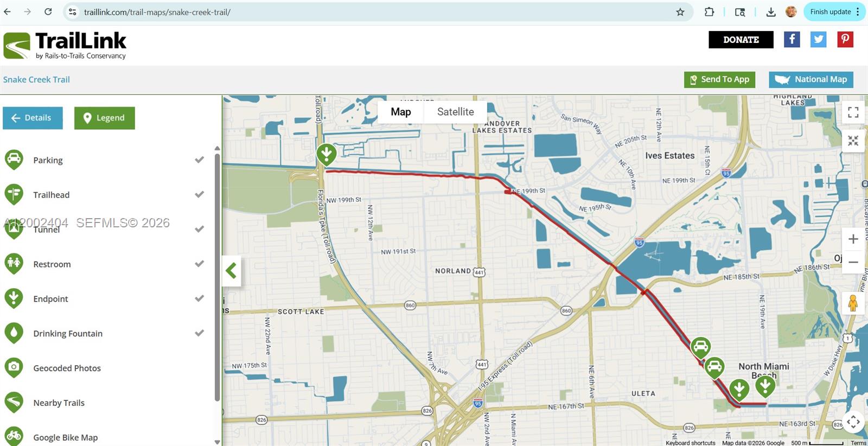Open the Pinterest share icon

pos(845,39)
